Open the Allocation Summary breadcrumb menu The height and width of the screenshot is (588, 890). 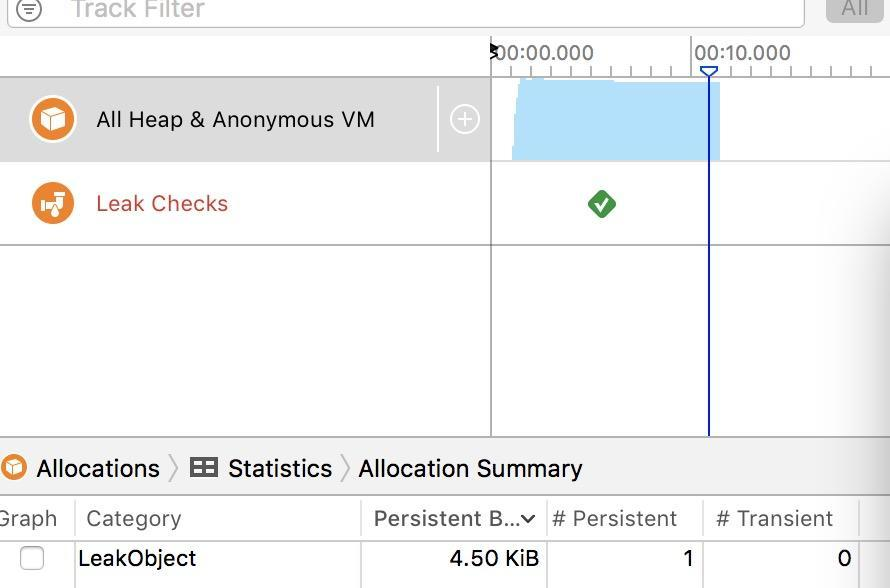470,468
